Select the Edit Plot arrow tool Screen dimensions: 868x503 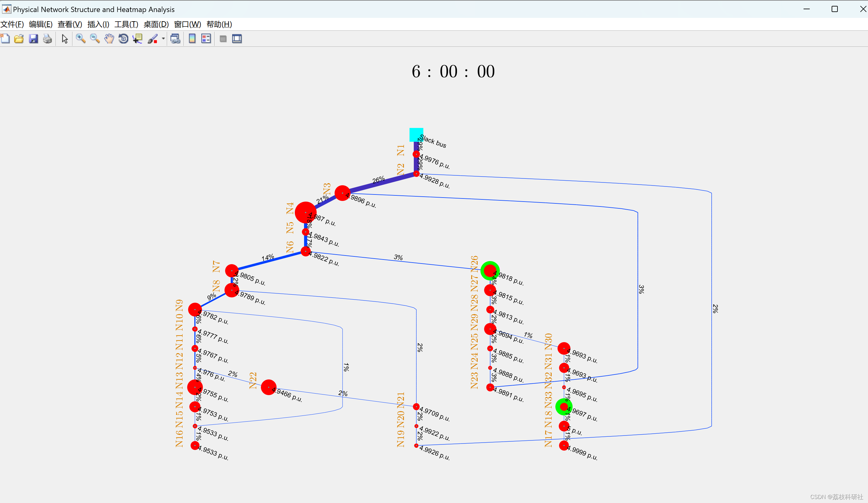coord(64,39)
